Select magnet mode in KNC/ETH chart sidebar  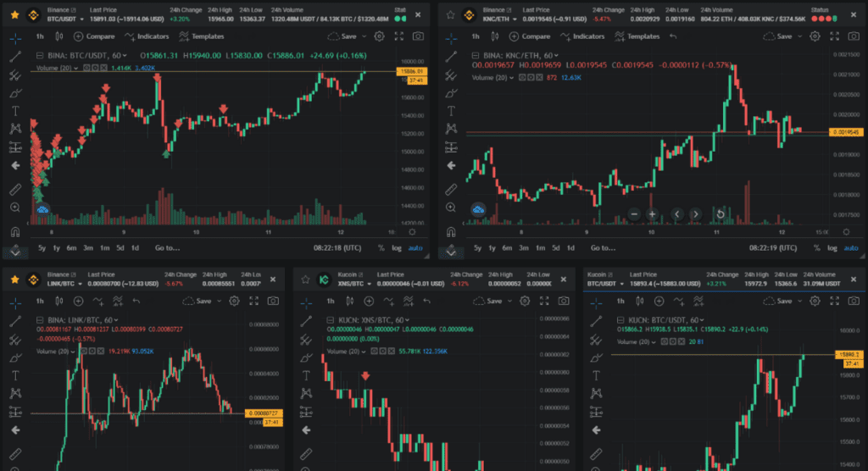coord(451,232)
